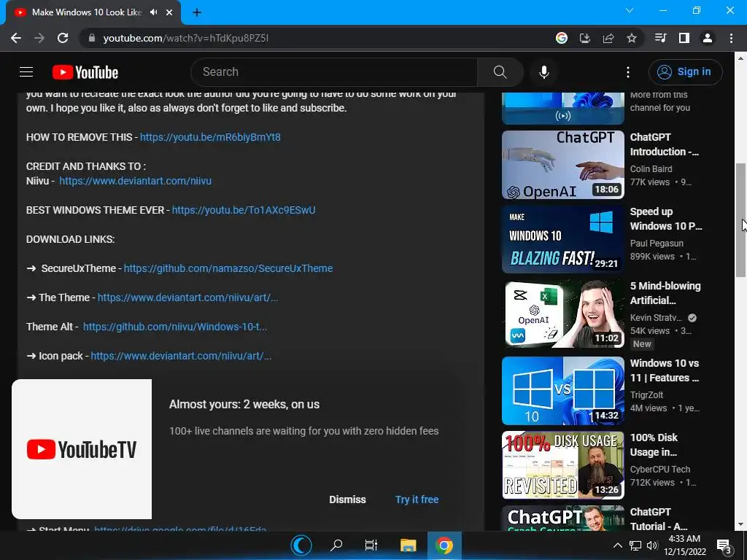Click scrollbar down arrow
The width and height of the screenshot is (747, 560).
pyautogui.click(x=740, y=525)
